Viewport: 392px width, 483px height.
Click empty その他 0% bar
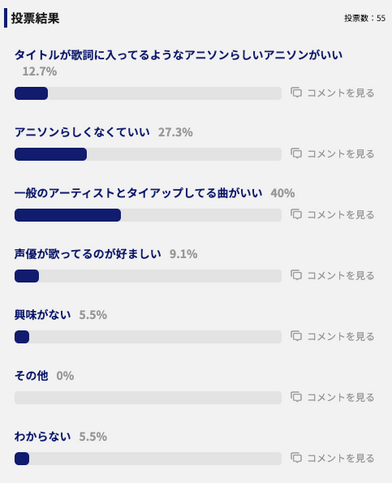148,398
